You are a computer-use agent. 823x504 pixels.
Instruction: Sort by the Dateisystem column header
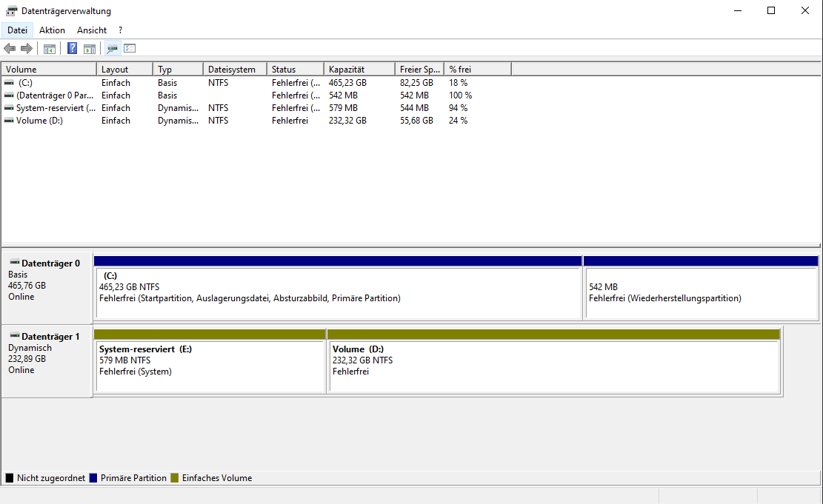tap(235, 70)
